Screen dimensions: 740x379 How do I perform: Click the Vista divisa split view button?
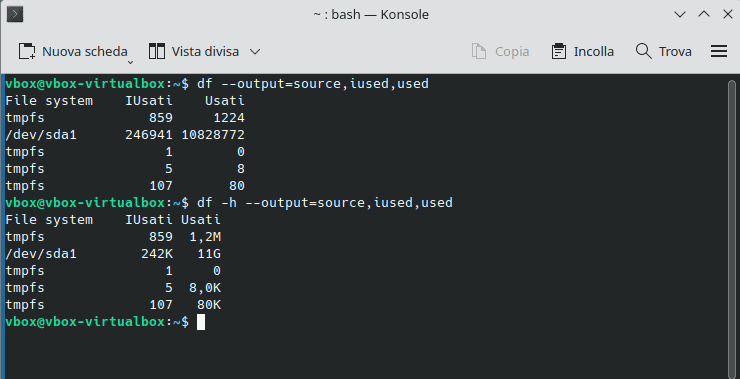pos(194,51)
